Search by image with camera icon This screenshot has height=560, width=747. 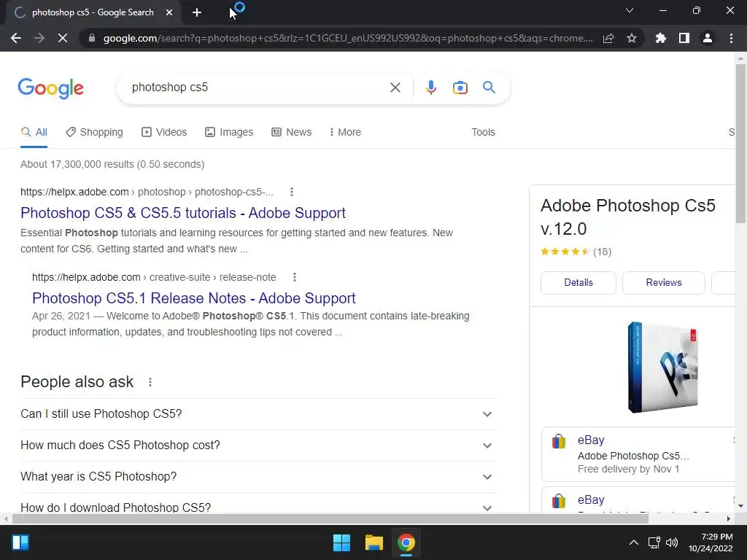460,87
